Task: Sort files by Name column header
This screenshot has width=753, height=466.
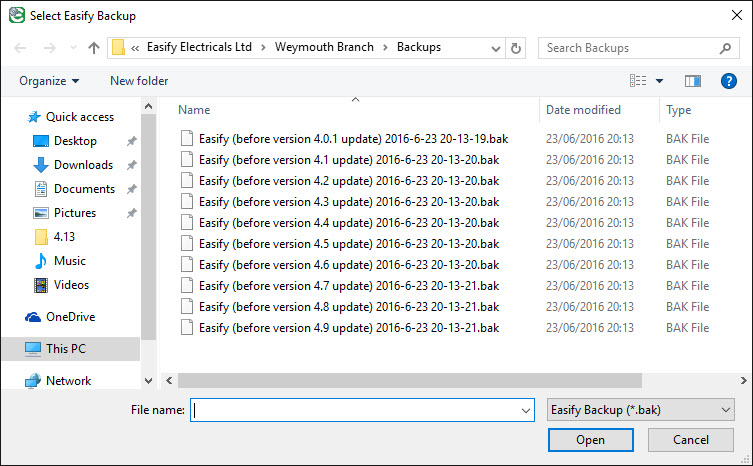Action: (194, 110)
